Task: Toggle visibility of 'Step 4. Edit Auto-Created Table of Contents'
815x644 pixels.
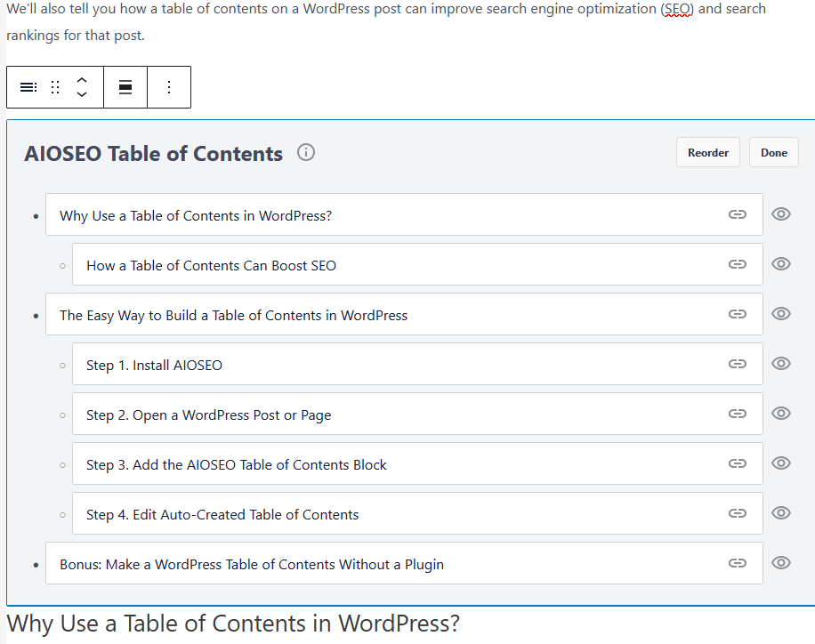Action: (x=780, y=513)
